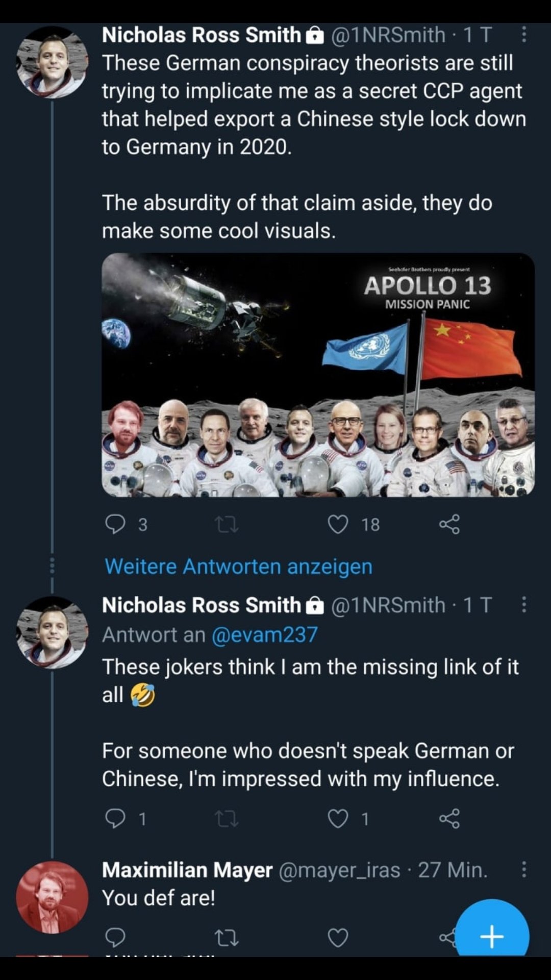The image size is (551, 980).
Task: Reply to Maximilian Mayer's tweet
Action: (x=115, y=938)
